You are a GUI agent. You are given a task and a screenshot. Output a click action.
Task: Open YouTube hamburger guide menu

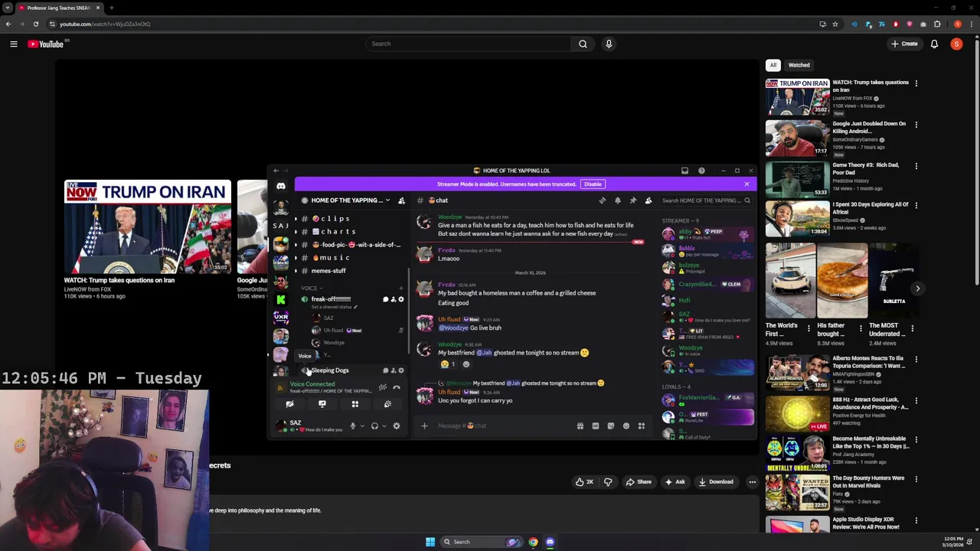click(14, 44)
